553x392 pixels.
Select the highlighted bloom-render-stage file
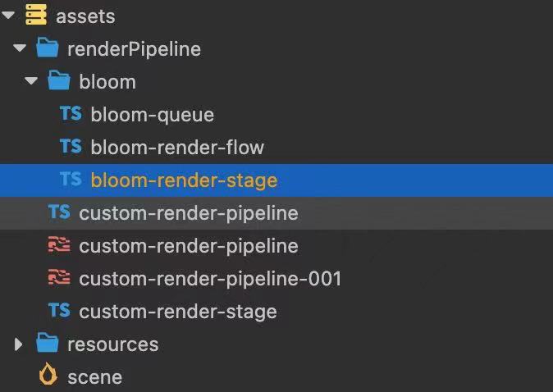point(184,180)
